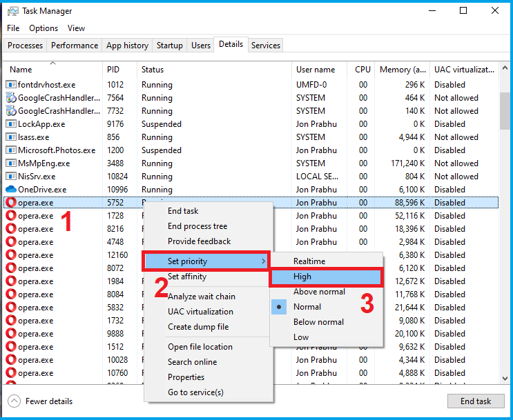
Task: Switch to the Users tab
Action: 201,46
